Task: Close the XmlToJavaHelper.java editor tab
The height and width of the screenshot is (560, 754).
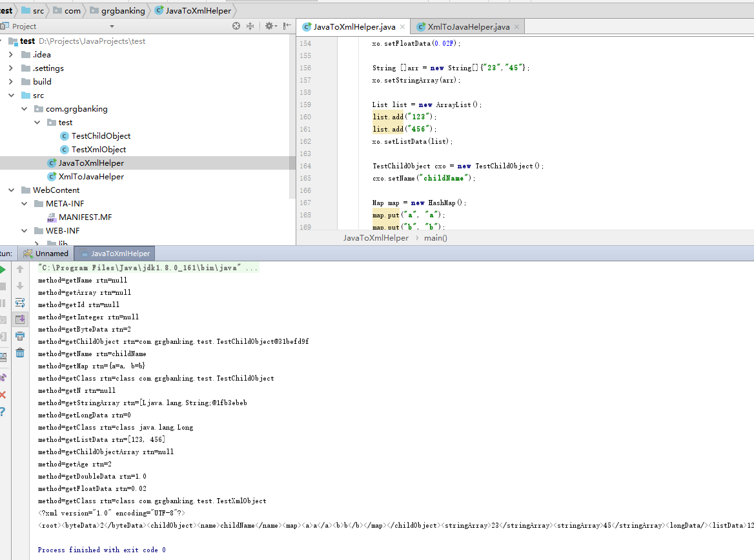Action: (x=516, y=27)
